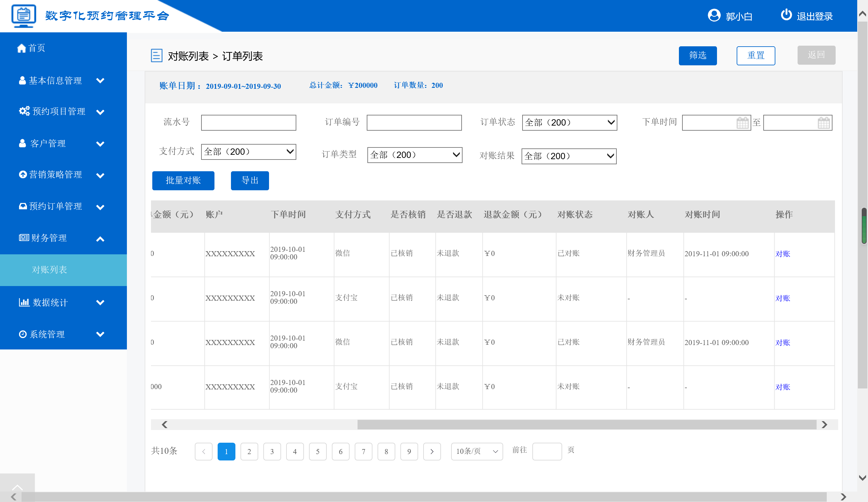Click the table scrollbar left arrow
This screenshot has width=868, height=502.
tap(165, 425)
